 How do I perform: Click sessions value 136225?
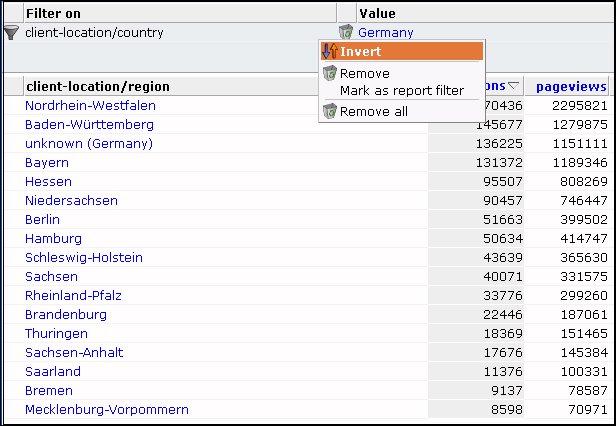pos(499,143)
